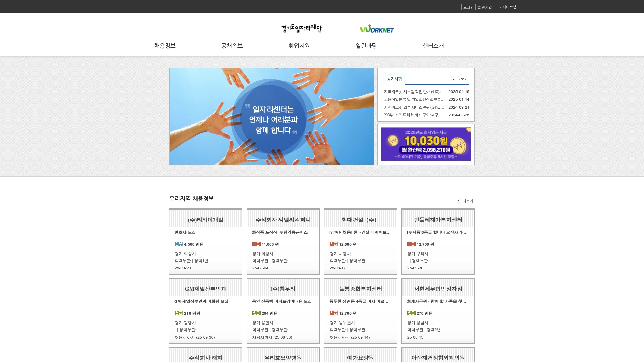Click 시급 badge on 늘봄종합복지센터 card
This screenshot has height=362, width=644.
pos(334,313)
